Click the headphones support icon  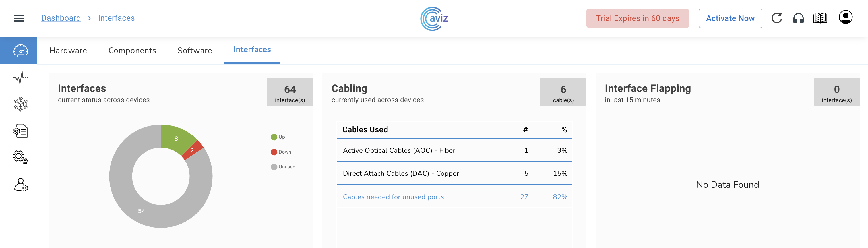point(798,18)
